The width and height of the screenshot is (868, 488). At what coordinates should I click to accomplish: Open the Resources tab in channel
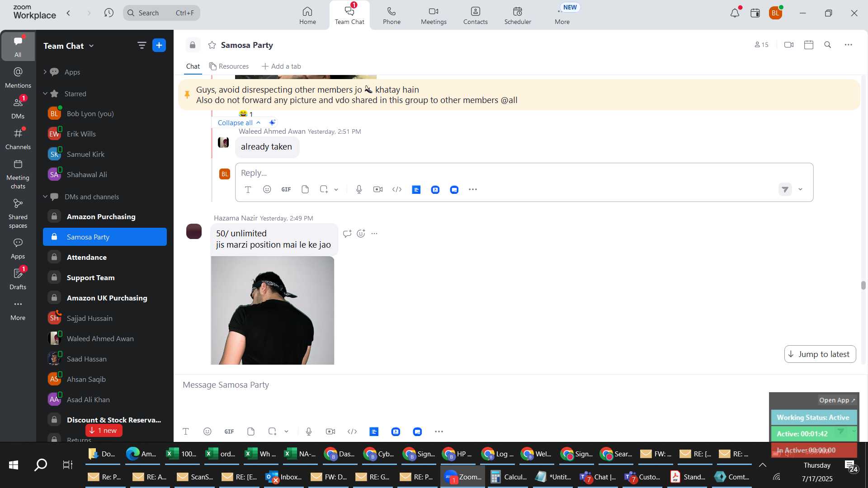coord(229,66)
